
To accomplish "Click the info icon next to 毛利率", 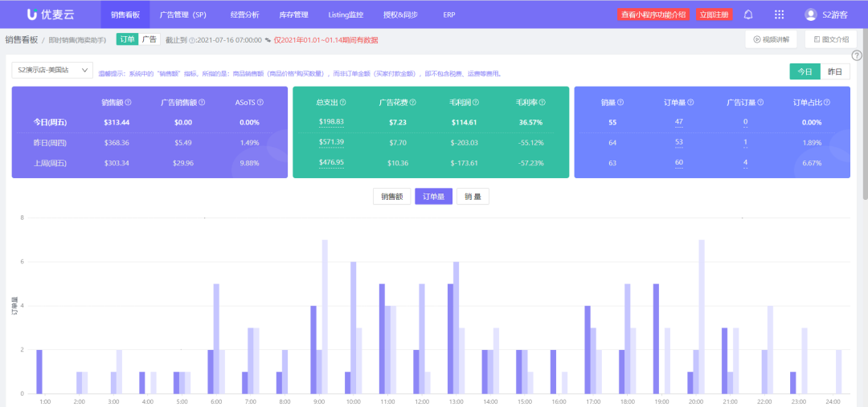I will (x=542, y=103).
